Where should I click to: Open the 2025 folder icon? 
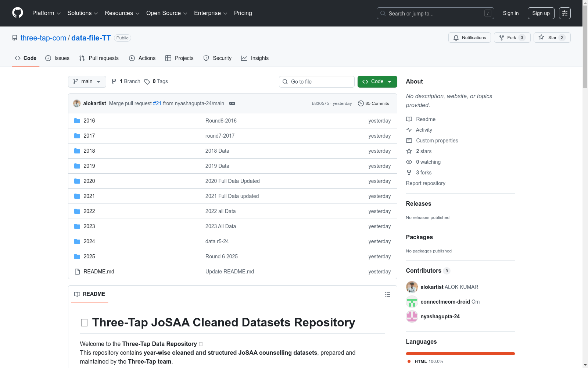coord(77,256)
